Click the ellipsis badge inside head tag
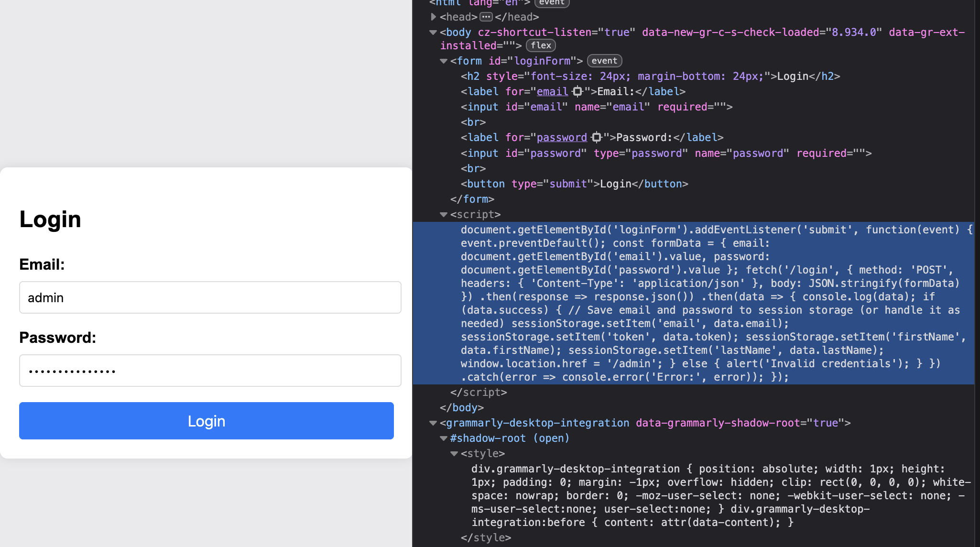 (486, 17)
